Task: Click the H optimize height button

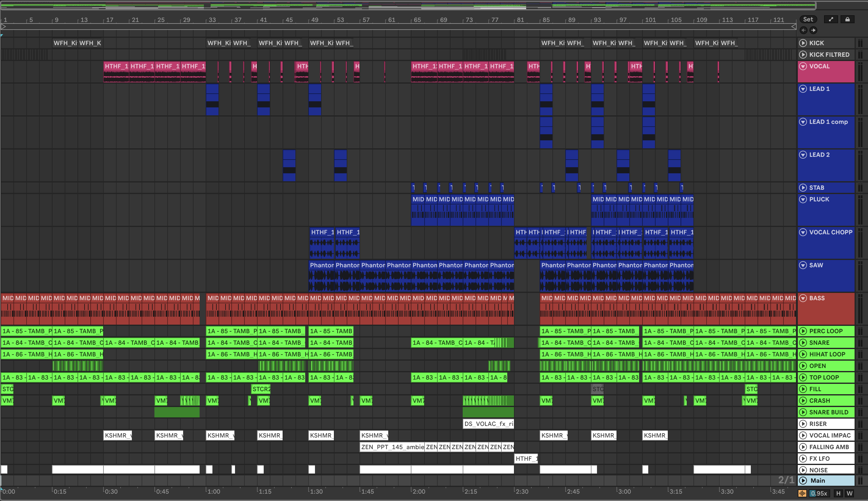Action: (x=838, y=493)
